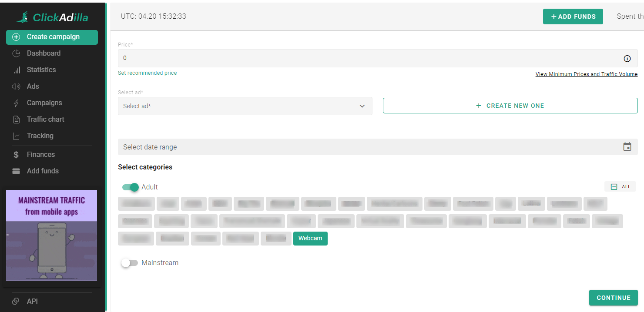This screenshot has height=312, width=644.
Task: Click the price info circle icon
Action: click(x=627, y=59)
